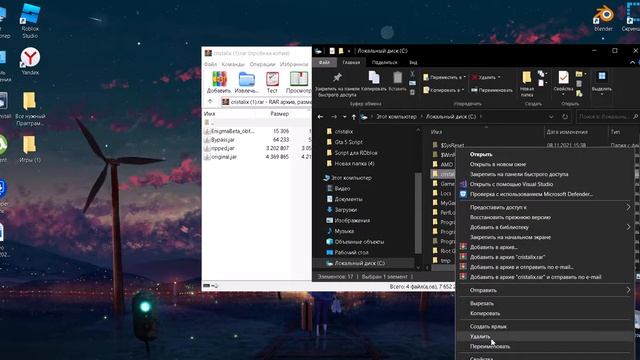Switch to the Главная ribbon tab
This screenshot has width=640, height=360.
pyautogui.click(x=351, y=62)
